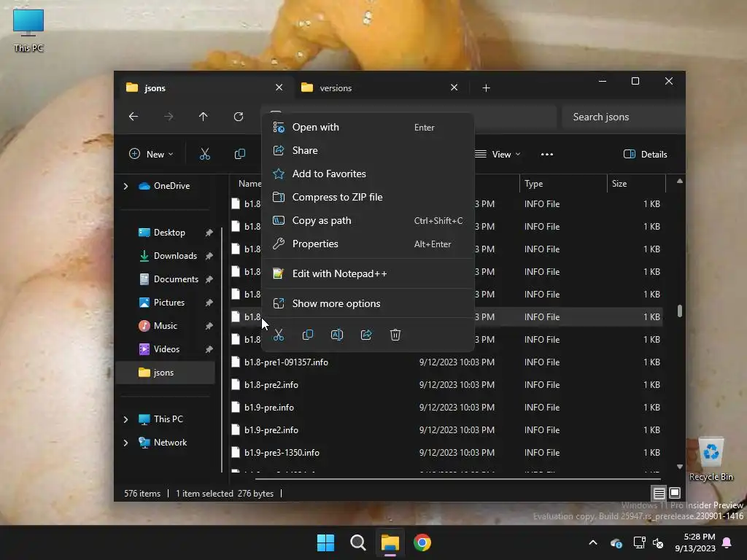Show hidden system tray icons

[593, 542]
